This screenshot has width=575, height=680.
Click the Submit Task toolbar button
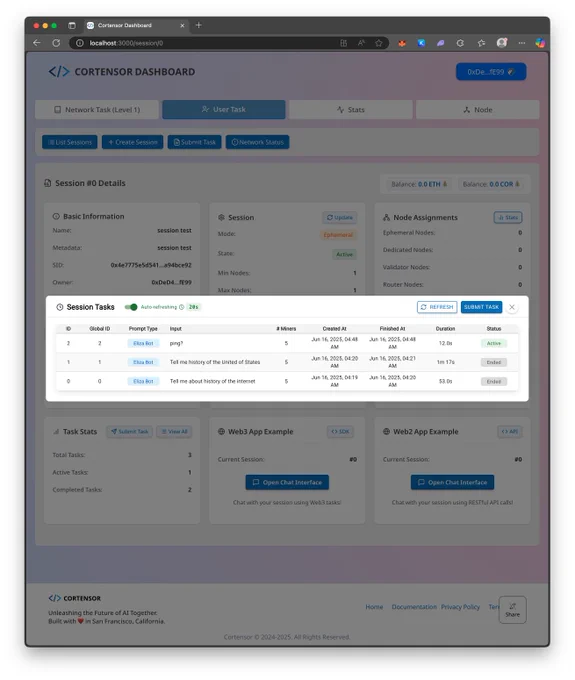(195, 142)
